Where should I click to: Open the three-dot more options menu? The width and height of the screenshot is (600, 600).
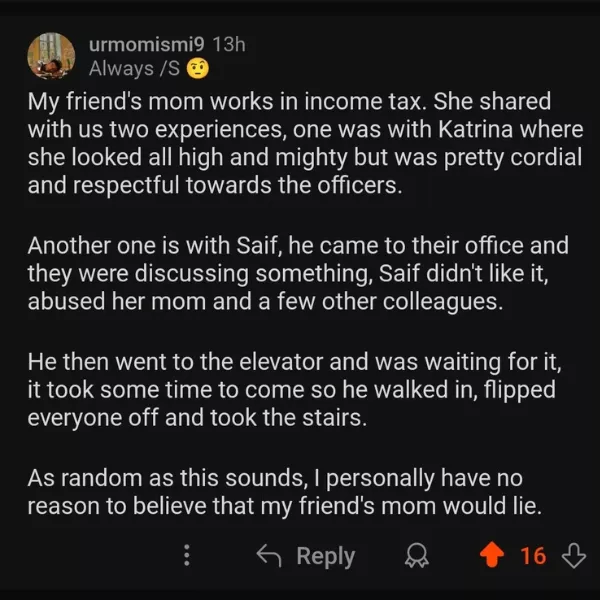(x=187, y=556)
